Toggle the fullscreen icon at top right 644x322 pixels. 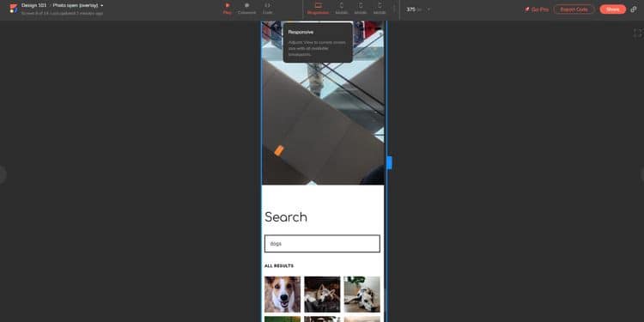tap(637, 33)
